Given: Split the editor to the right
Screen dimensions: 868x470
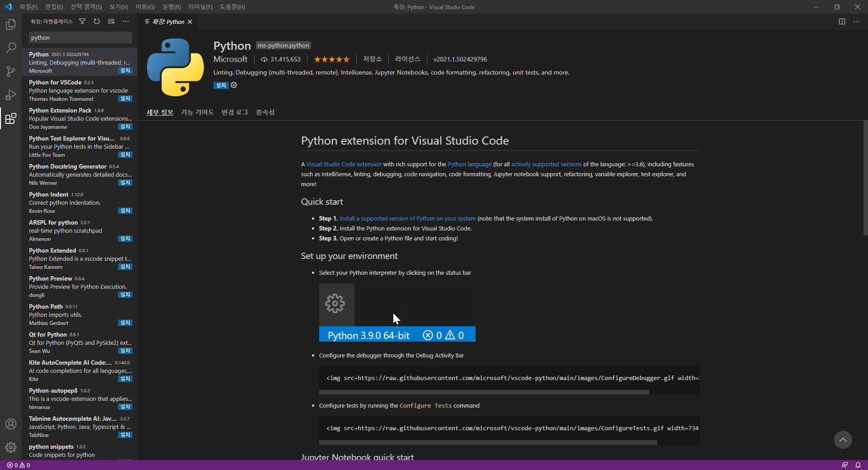Looking at the screenshot, I should tap(842, 21).
